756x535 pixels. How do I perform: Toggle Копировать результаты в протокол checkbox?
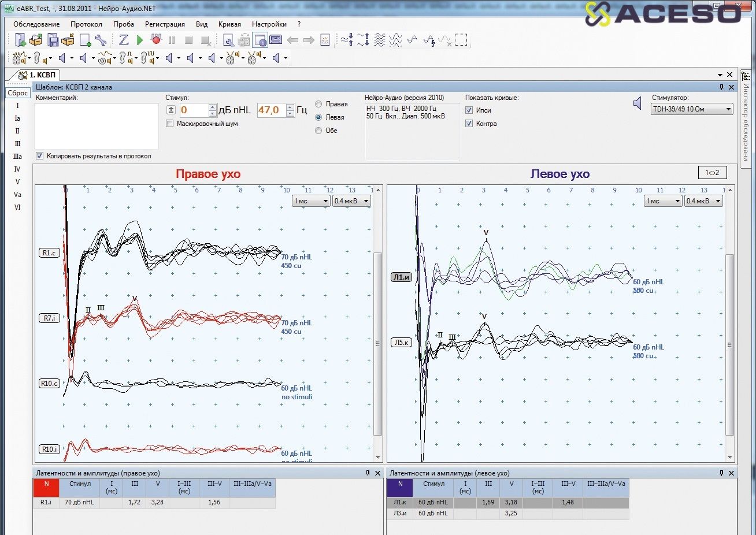pyautogui.click(x=40, y=156)
